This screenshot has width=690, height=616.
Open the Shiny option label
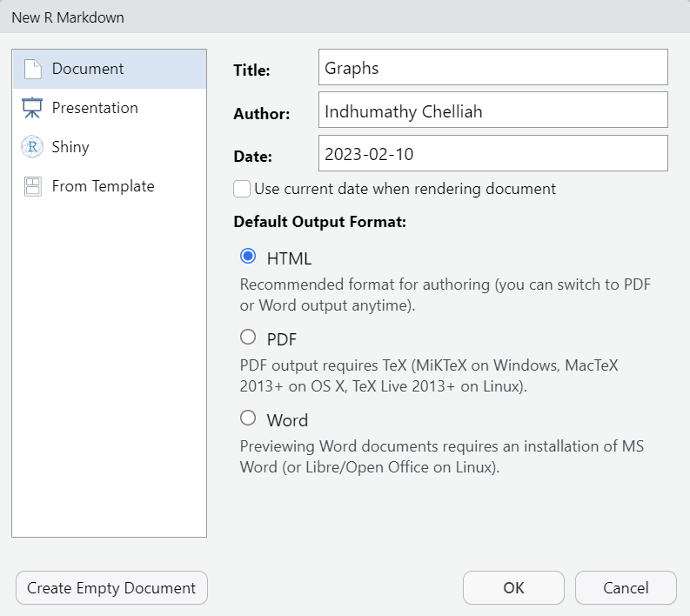(x=70, y=147)
